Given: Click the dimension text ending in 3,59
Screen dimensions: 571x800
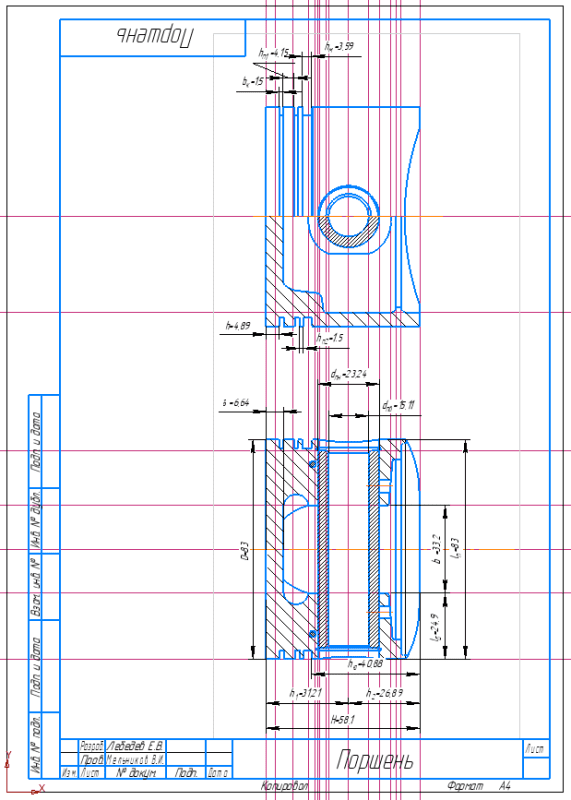Looking at the screenshot, I should [x=339, y=46].
